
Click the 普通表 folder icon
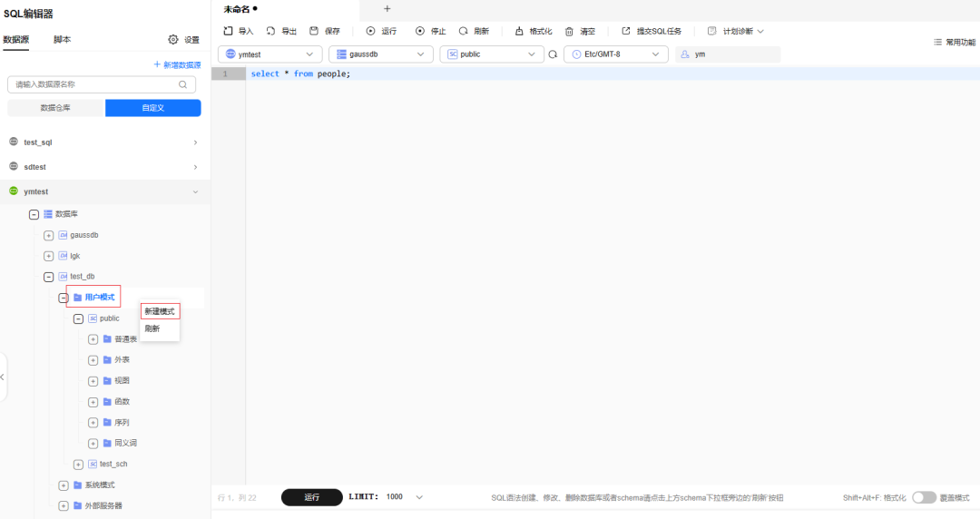(x=107, y=339)
